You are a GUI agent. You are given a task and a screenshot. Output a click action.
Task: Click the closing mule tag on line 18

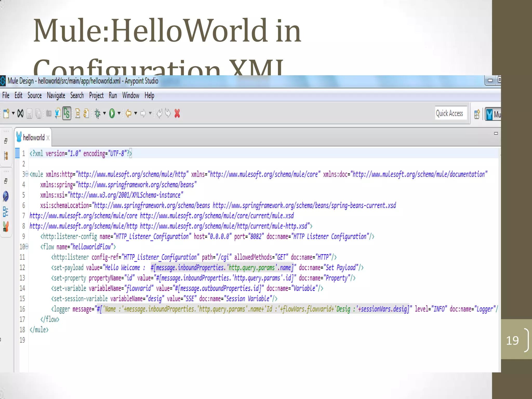39,330
